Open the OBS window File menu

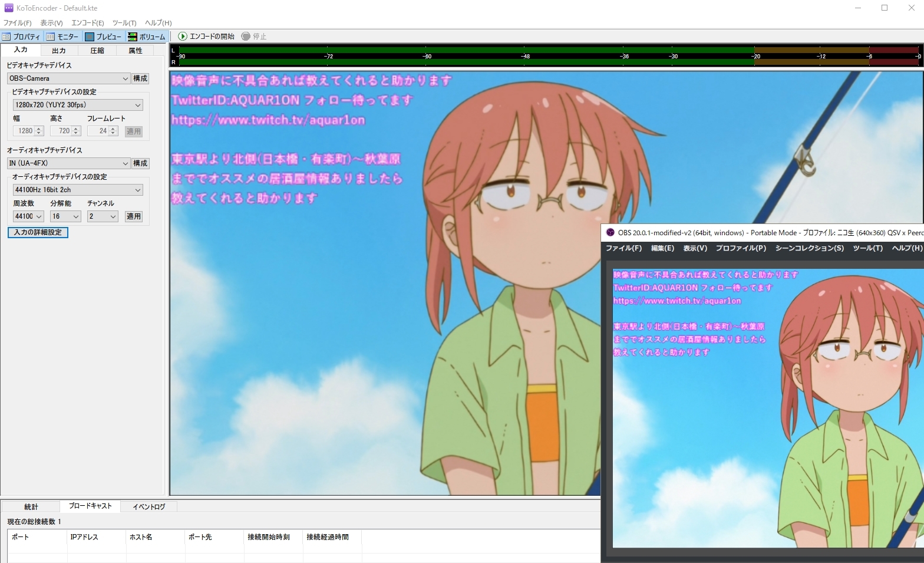click(623, 248)
